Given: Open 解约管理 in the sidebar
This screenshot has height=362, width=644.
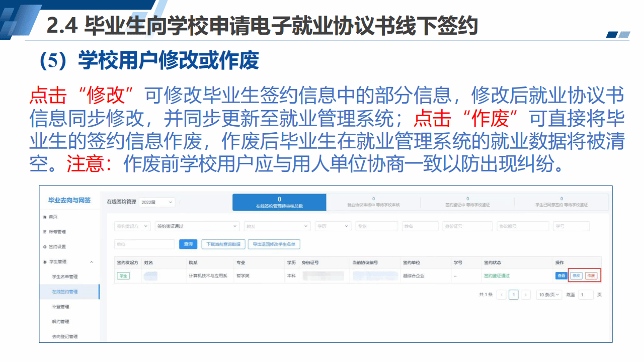Looking at the screenshot, I should click(x=61, y=322).
